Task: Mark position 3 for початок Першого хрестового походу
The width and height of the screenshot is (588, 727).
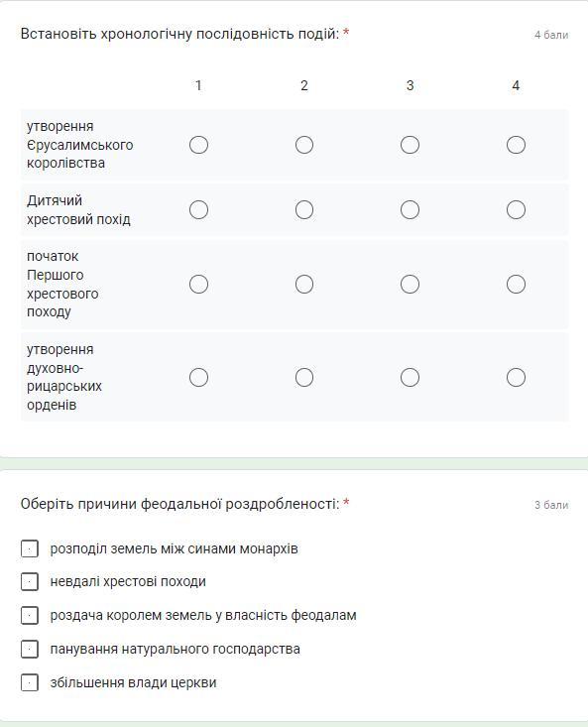Action: click(411, 285)
